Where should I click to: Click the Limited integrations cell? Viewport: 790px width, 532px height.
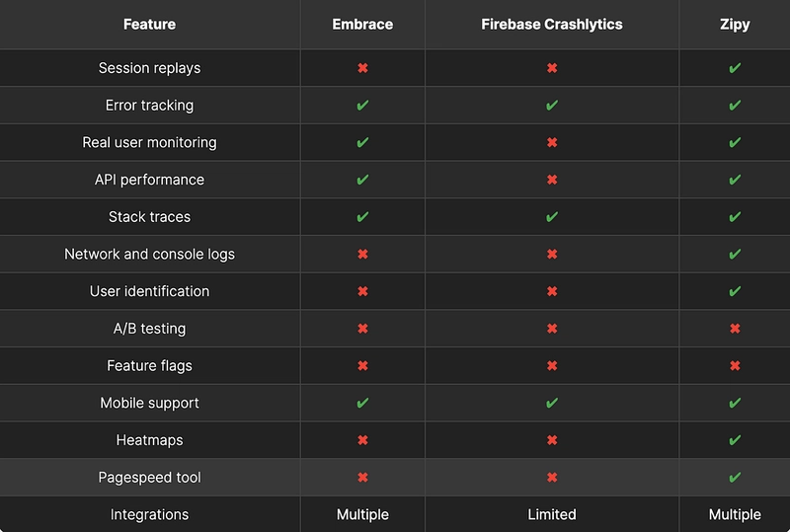pos(552,514)
